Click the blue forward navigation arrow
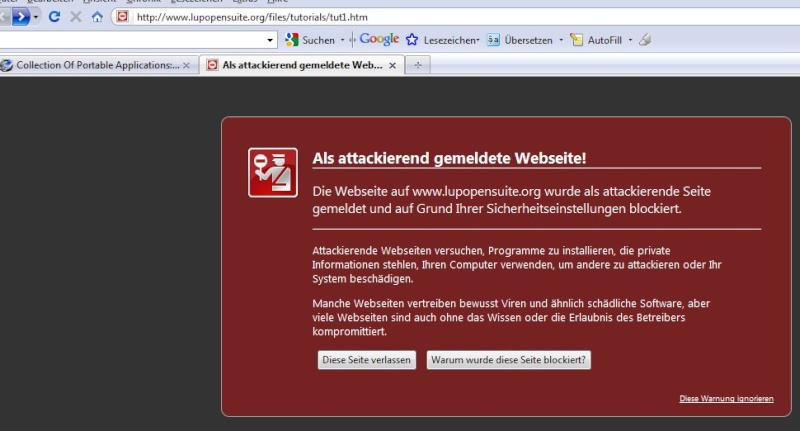Image resolution: width=800 pixels, height=431 pixels. pos(20,17)
